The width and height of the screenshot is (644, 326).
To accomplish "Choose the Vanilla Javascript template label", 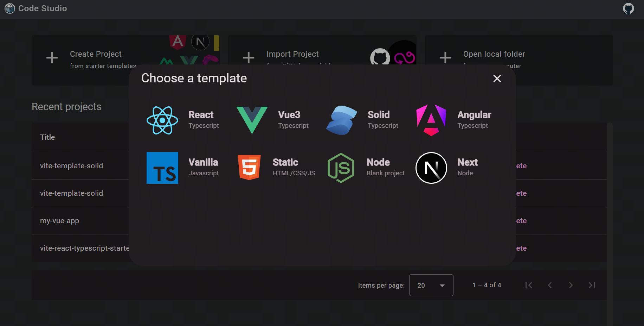I will (x=204, y=168).
